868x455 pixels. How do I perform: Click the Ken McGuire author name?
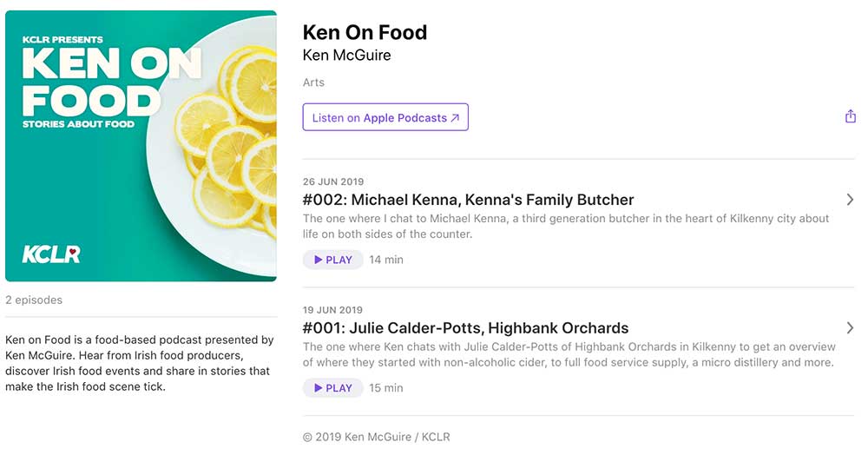(346, 56)
